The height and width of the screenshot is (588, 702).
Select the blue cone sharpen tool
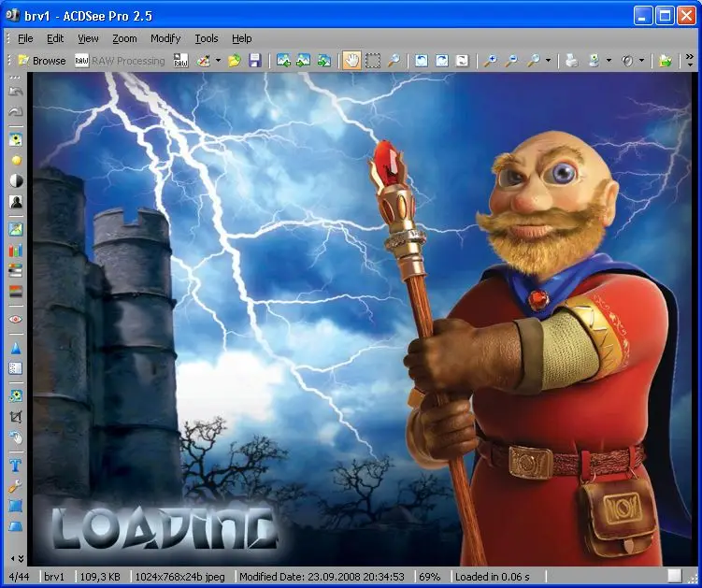pyautogui.click(x=16, y=348)
